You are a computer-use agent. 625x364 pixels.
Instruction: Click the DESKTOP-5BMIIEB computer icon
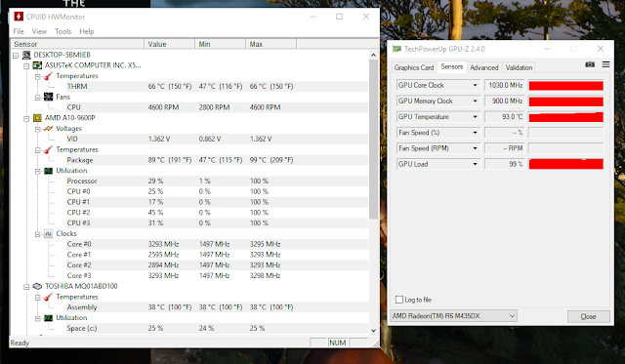point(26,55)
